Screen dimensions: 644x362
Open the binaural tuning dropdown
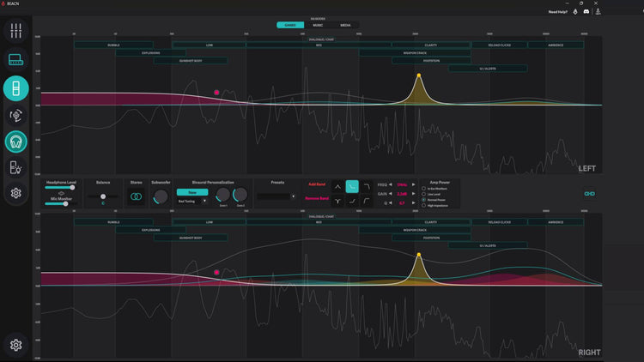coord(192,202)
